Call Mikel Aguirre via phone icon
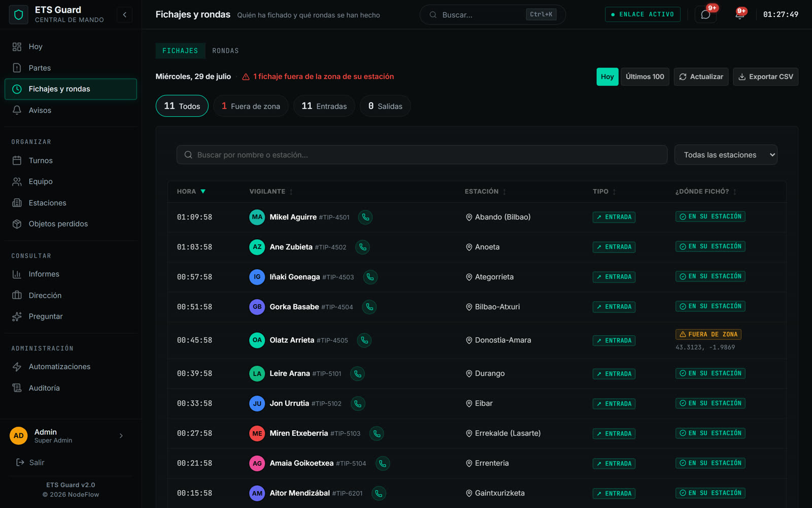The height and width of the screenshot is (508, 812). tap(365, 217)
